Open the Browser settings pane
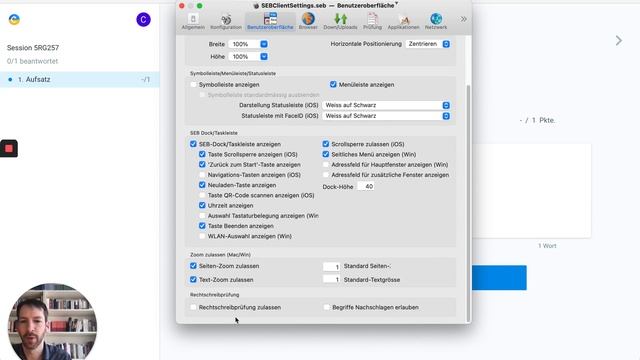 pos(308,21)
